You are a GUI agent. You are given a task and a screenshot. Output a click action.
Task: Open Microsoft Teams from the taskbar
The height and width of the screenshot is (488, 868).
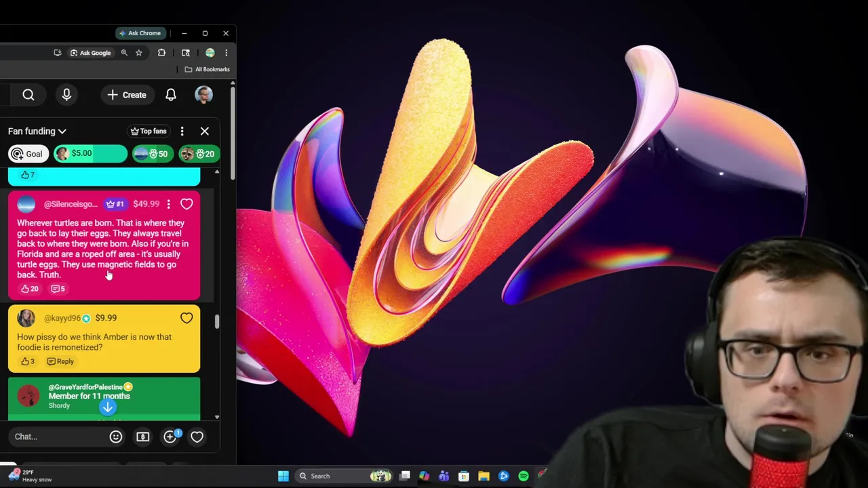click(x=444, y=476)
